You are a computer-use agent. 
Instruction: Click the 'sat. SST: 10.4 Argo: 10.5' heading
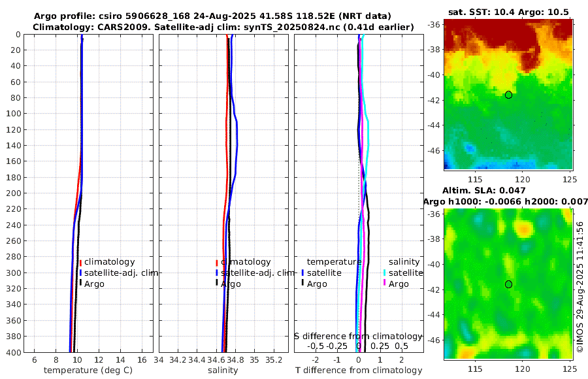point(508,12)
